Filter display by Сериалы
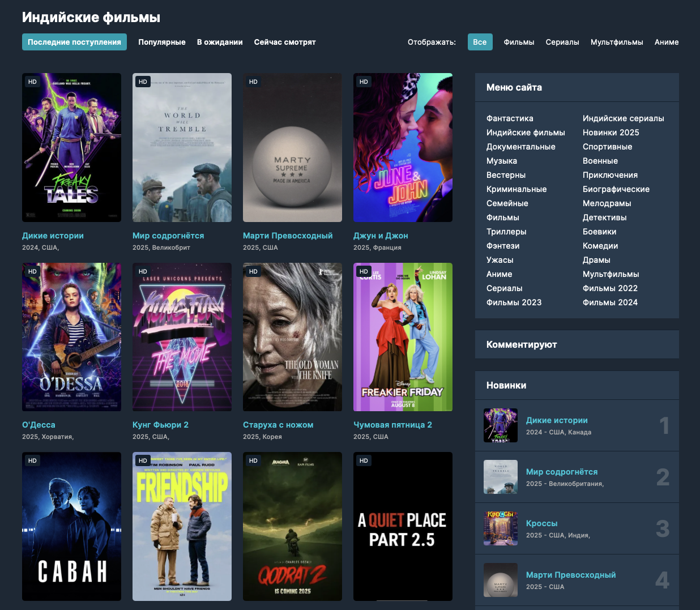Viewport: 700px width, 610px height. pos(562,42)
